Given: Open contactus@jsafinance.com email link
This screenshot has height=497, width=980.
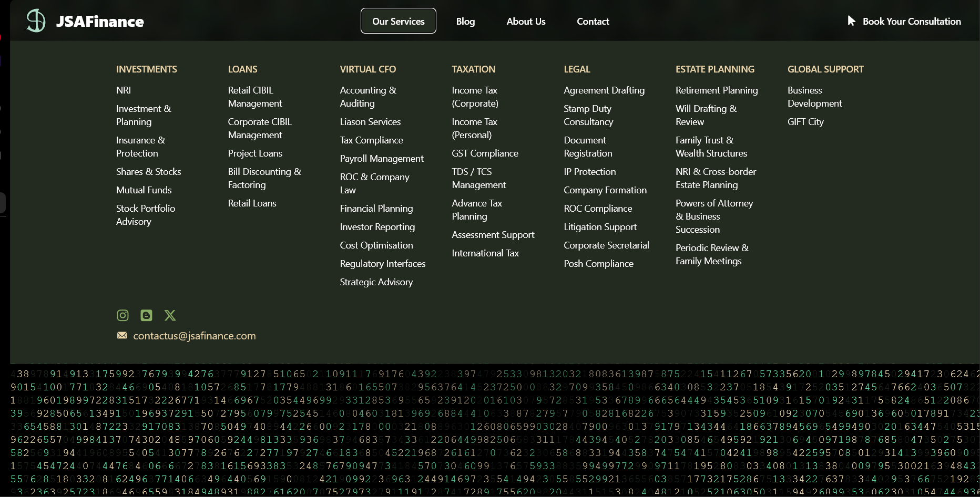Looking at the screenshot, I should (x=194, y=336).
